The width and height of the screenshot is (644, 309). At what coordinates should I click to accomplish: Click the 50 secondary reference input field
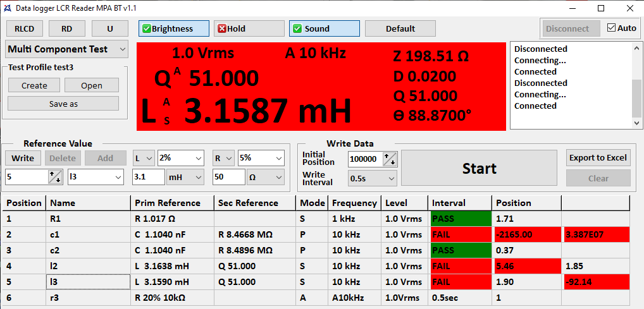pyautogui.click(x=229, y=178)
